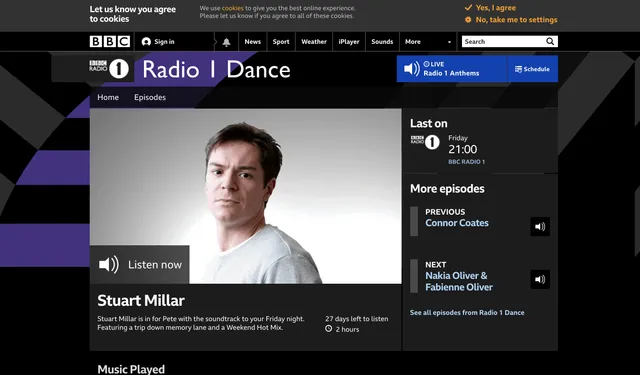Open News in the BBC navigation

point(252,42)
